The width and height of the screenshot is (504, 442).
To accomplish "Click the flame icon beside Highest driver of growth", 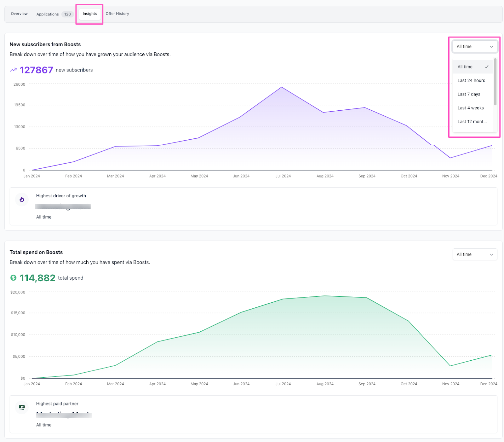I will point(22,200).
